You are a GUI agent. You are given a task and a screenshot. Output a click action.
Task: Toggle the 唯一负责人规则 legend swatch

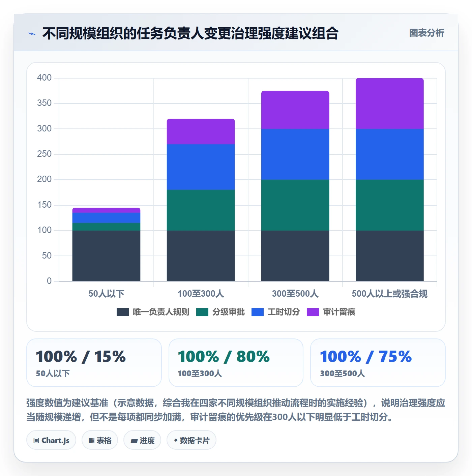pos(123,312)
